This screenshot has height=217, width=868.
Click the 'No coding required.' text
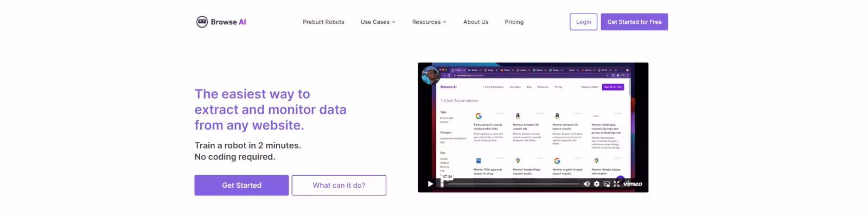[235, 157]
